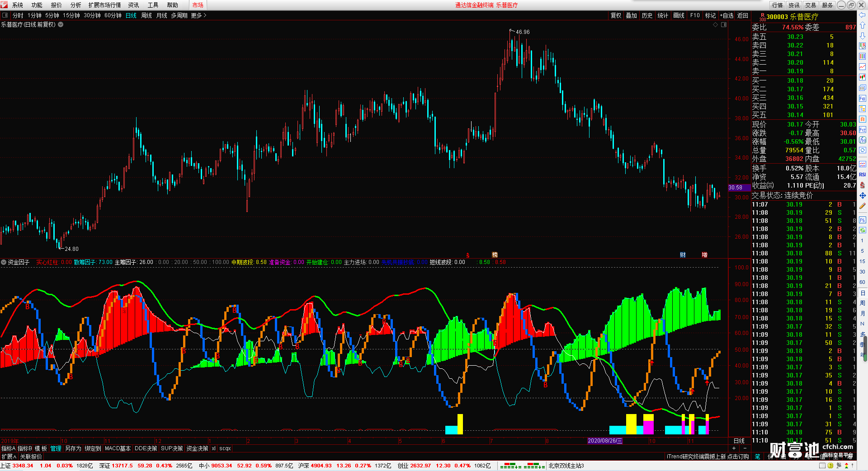Open the candlestick K-line chart icon

[862, 77]
